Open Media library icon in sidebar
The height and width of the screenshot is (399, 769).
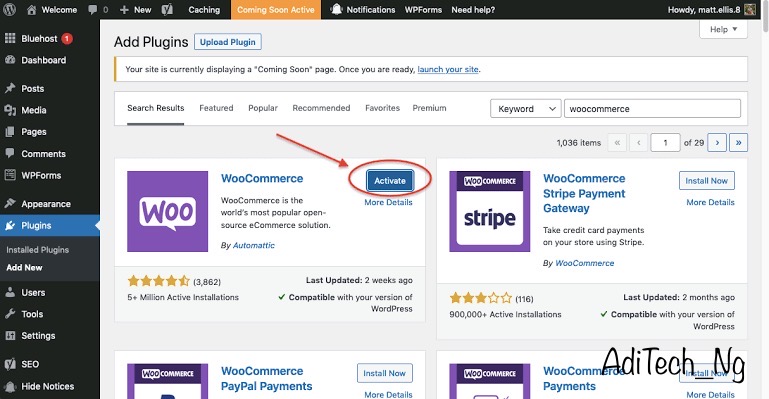tap(10, 110)
